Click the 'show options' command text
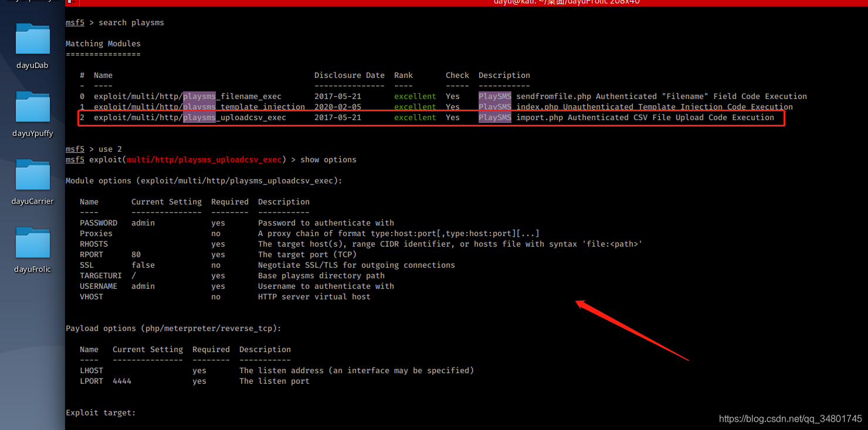 [x=328, y=159]
